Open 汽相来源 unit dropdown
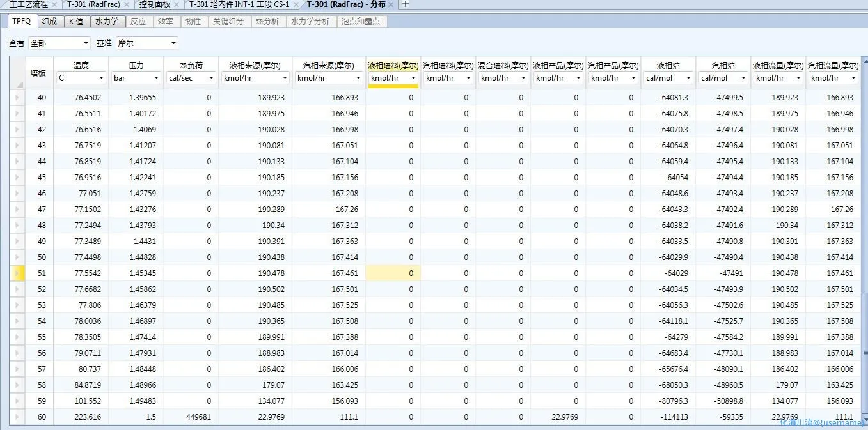868x430 pixels. pyautogui.click(x=329, y=78)
